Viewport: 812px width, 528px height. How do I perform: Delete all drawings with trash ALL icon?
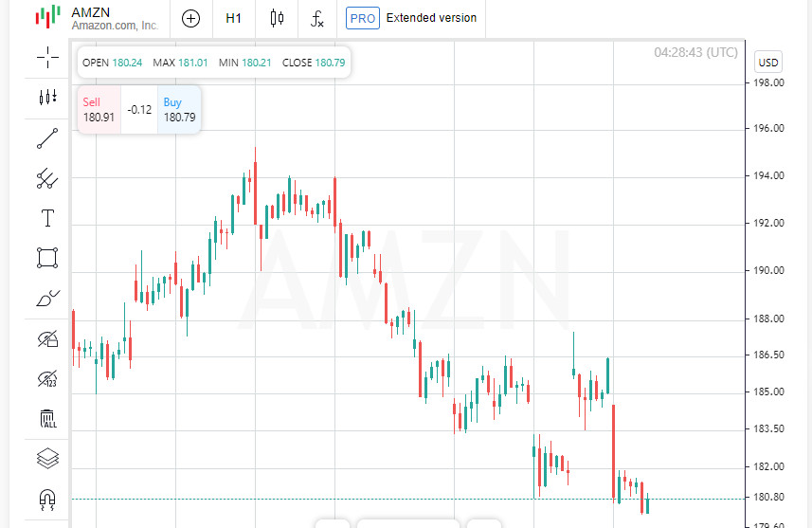(47, 418)
